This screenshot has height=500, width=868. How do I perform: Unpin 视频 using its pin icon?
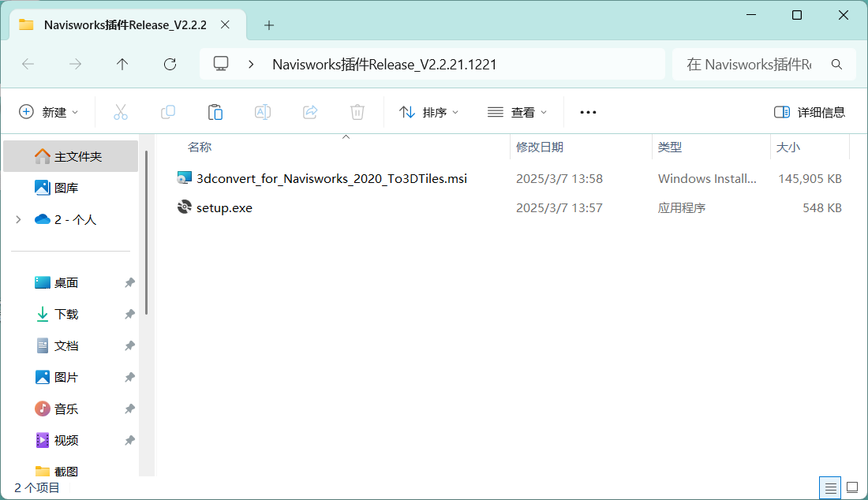(x=129, y=440)
